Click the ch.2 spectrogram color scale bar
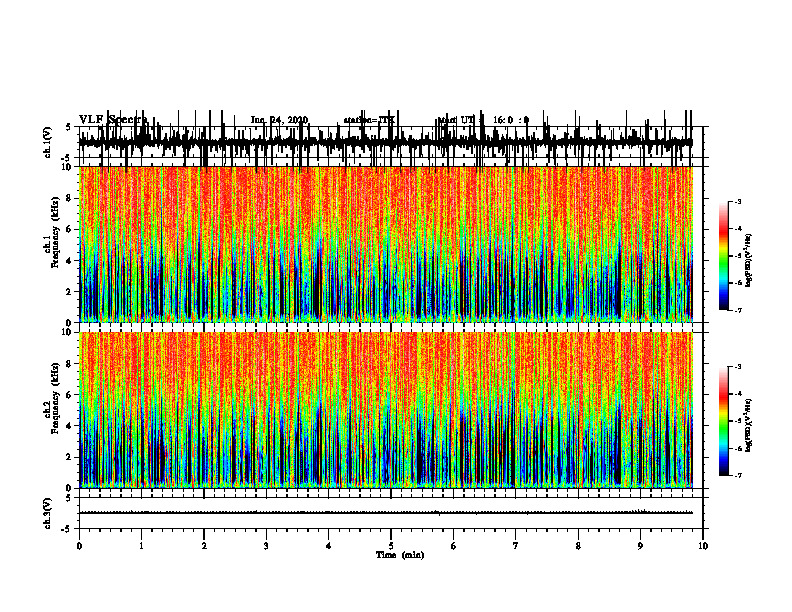The width and height of the screenshot is (792, 612). point(724,421)
